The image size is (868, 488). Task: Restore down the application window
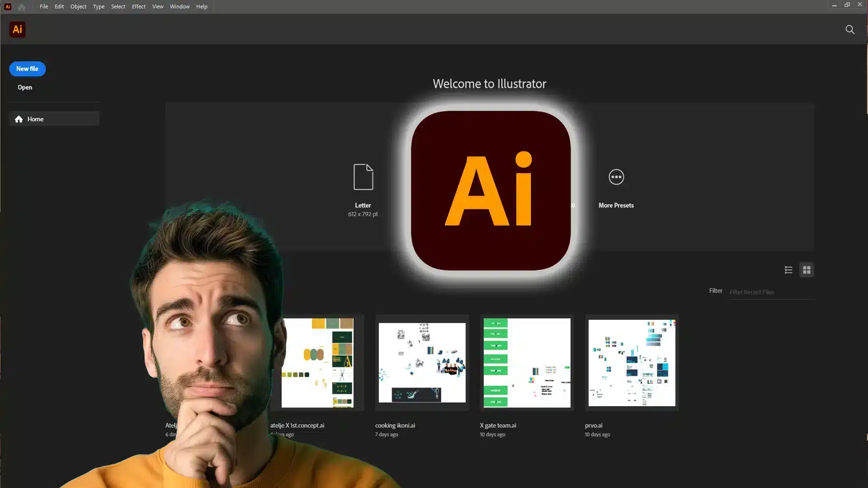point(847,5)
